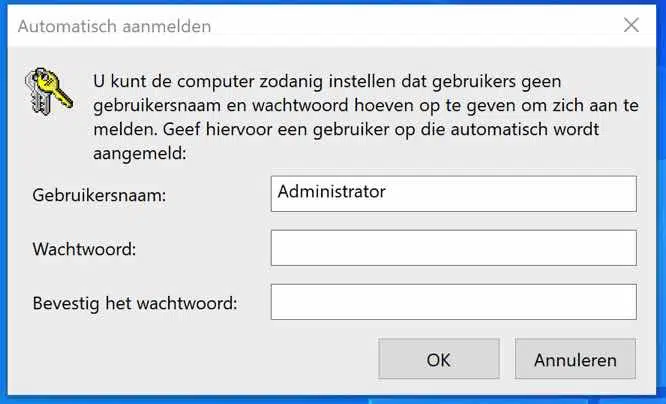Click the description line starting with gebruikersnaam en wachtwoord
This screenshot has height=404, width=666.
click(x=366, y=105)
